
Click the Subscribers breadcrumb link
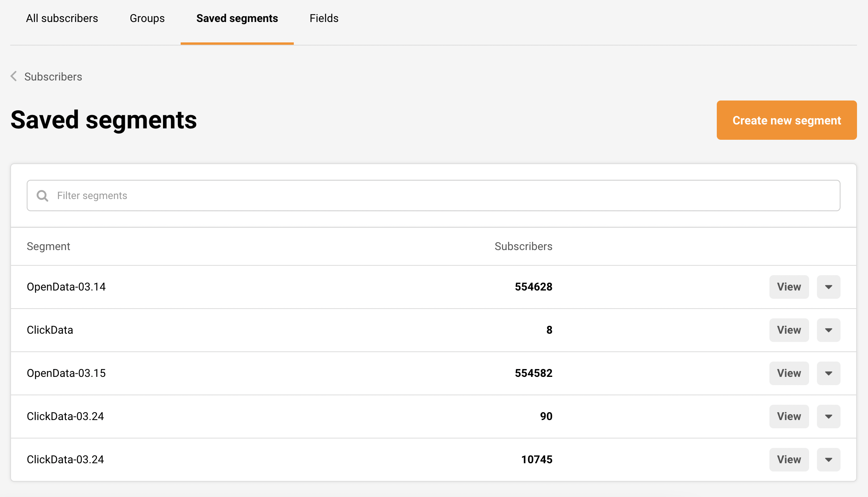tap(53, 77)
